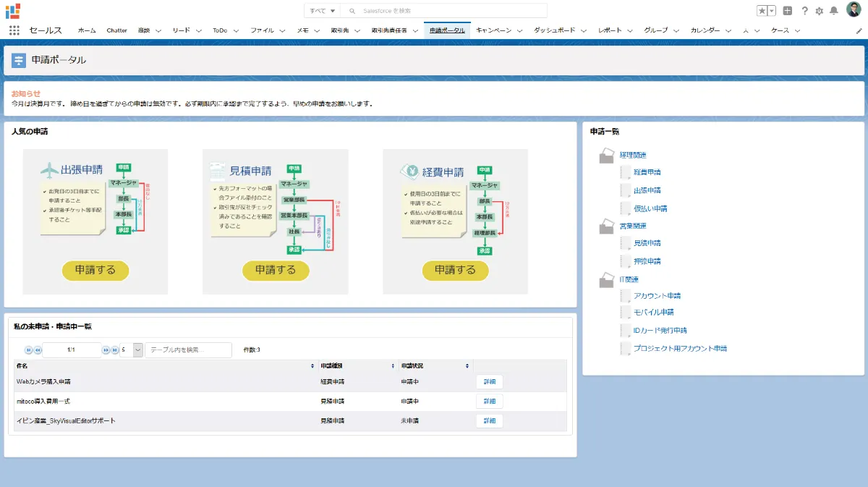868x487 pixels.
Task: Sort the table by 件名 column arrows
Action: 312,365
